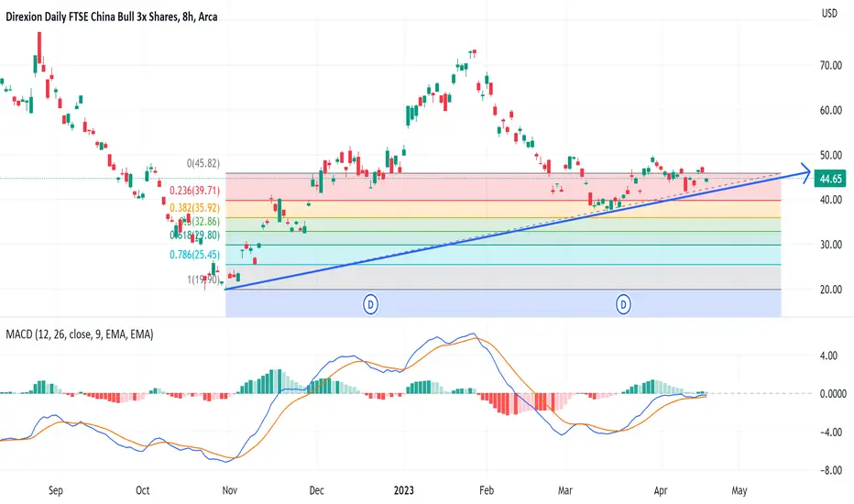The height and width of the screenshot is (504, 854).
Task: Select the Fib level label 0.382(35.92)
Action: (194, 208)
